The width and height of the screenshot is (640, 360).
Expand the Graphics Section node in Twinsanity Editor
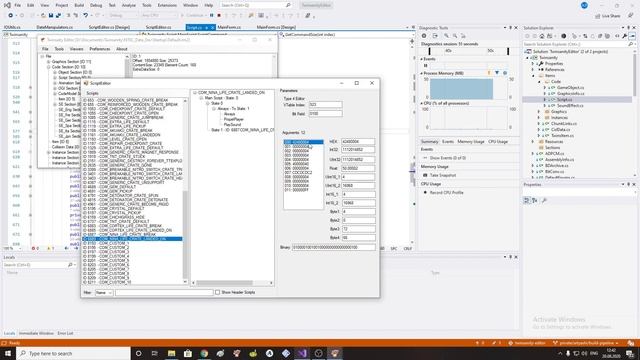pos(48,62)
